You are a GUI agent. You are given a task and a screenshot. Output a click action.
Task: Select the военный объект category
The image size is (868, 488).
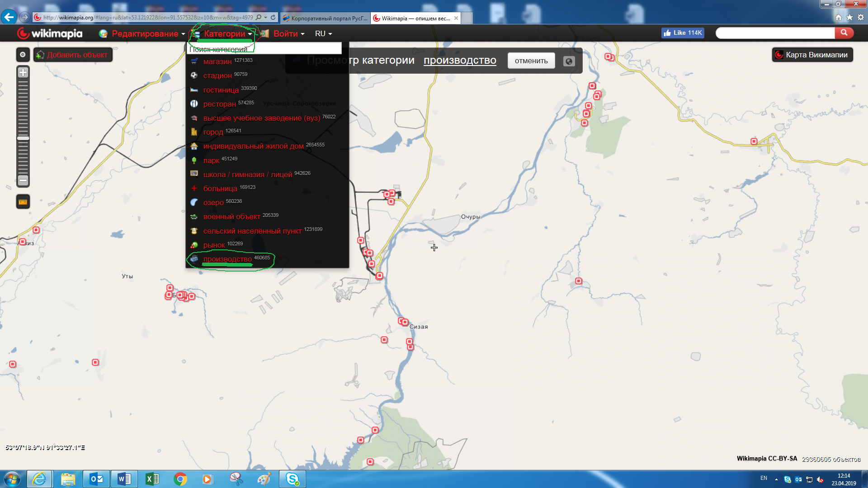click(x=232, y=216)
